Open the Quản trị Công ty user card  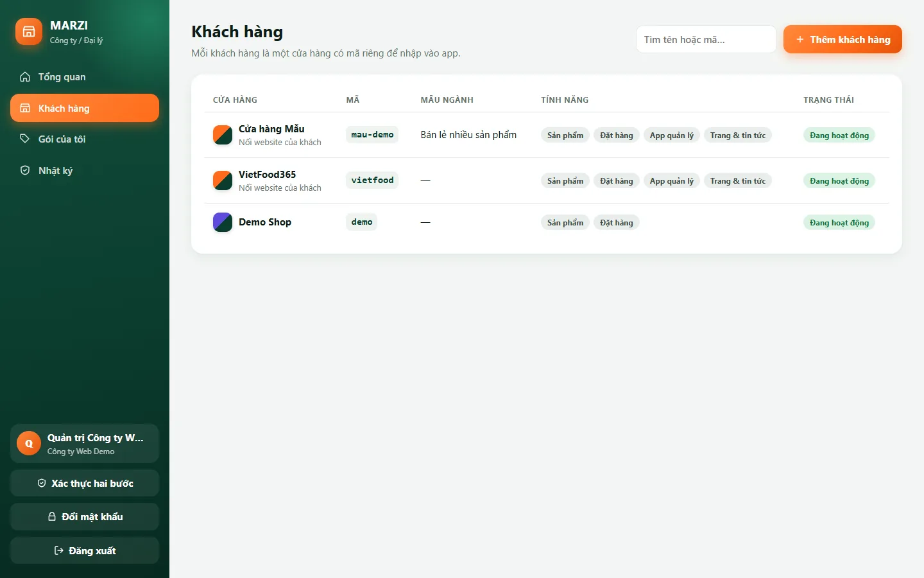click(85, 443)
